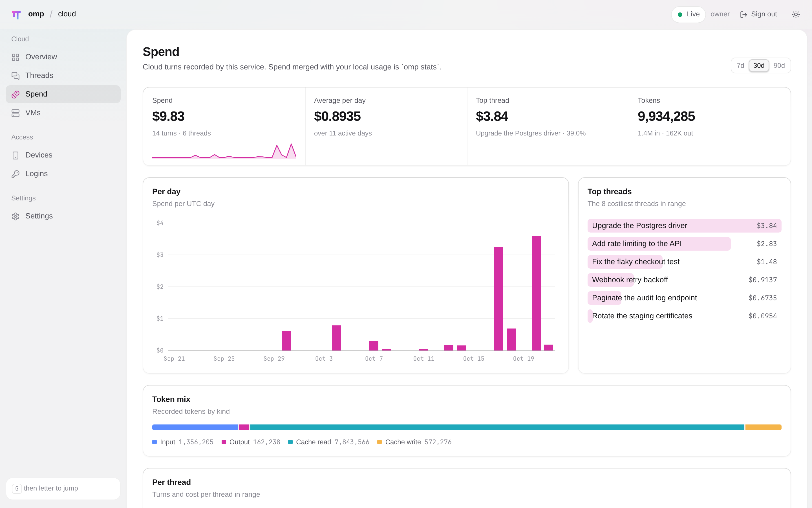Click the Logins sidebar label
The image size is (812, 508).
click(x=37, y=174)
